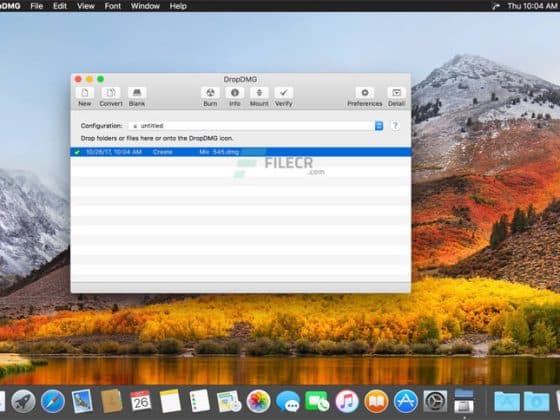Open Safari from the Dock
Screen dimensions: 560x420
[x=53, y=401]
